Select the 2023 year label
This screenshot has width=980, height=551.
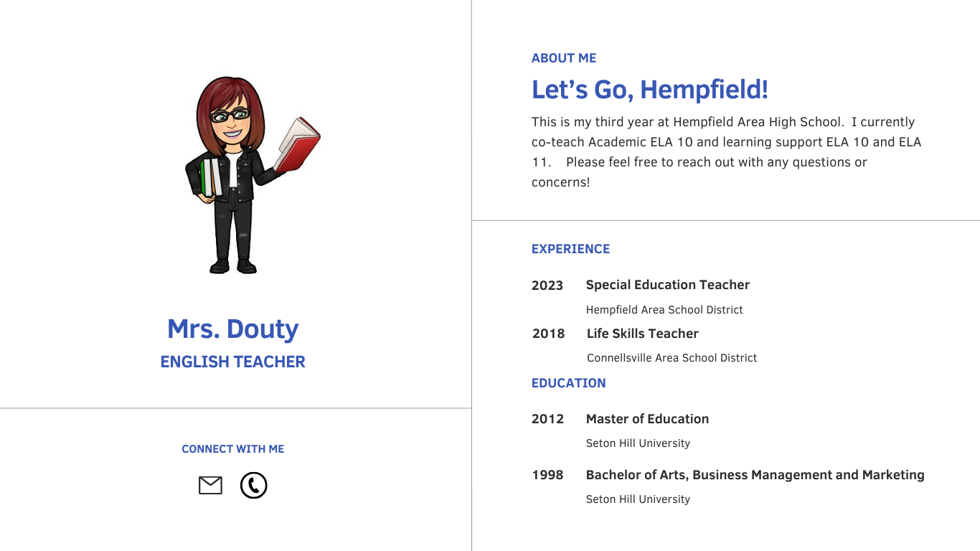click(547, 286)
